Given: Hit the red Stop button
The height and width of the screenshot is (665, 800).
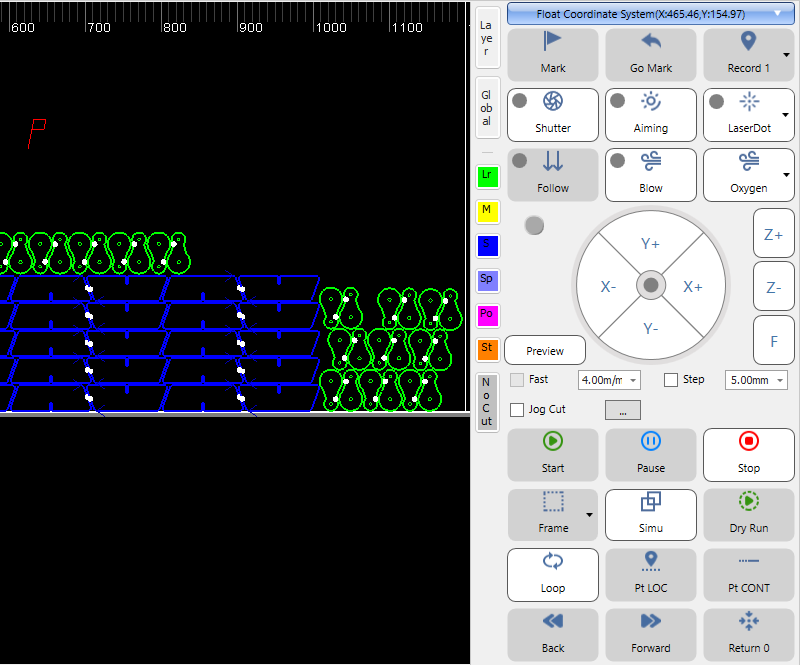Looking at the screenshot, I should [x=748, y=454].
